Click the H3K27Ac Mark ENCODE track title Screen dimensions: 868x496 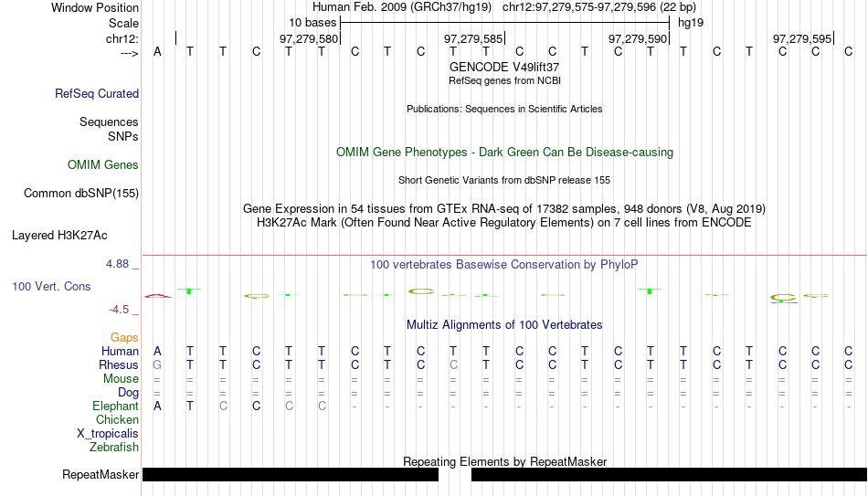point(504,223)
